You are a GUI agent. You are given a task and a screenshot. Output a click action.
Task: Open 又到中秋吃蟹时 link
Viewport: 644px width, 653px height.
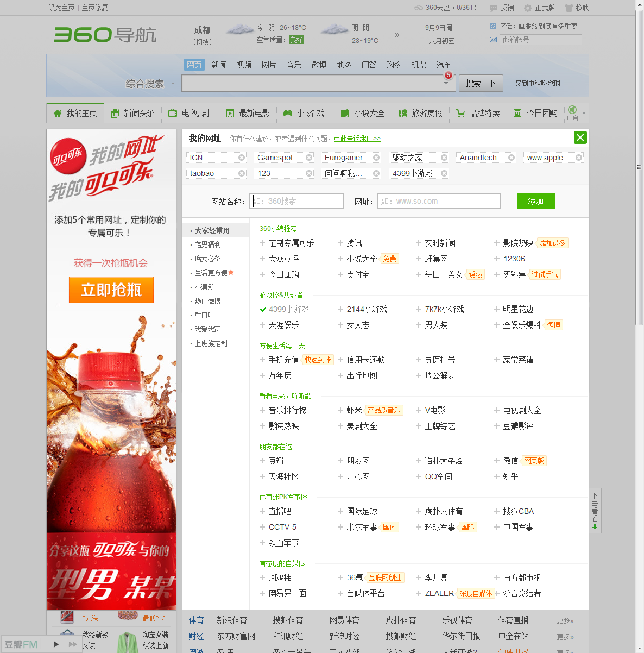538,83
